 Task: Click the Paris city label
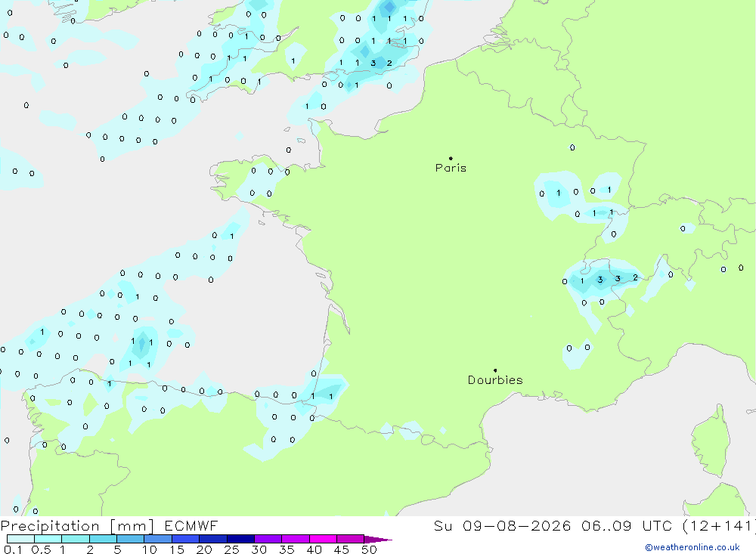tap(451, 168)
